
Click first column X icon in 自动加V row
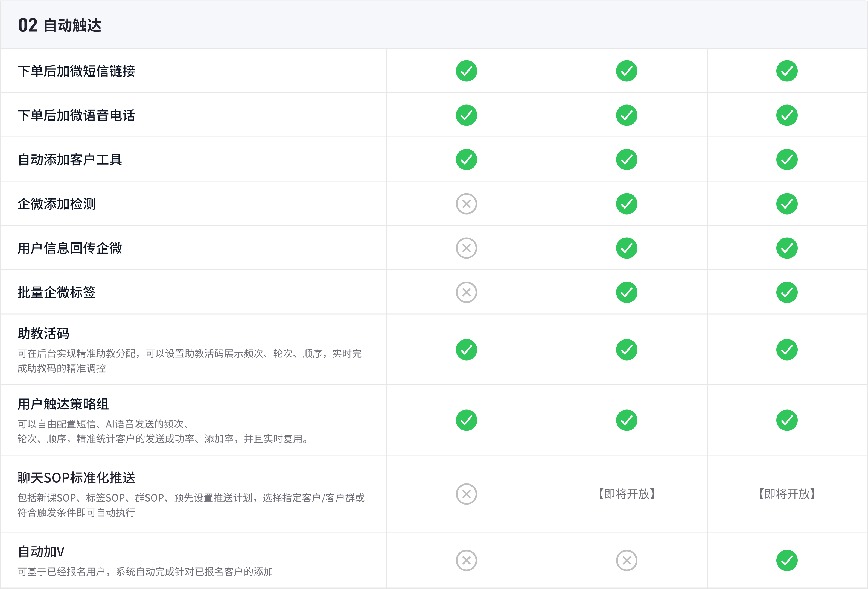click(x=466, y=560)
